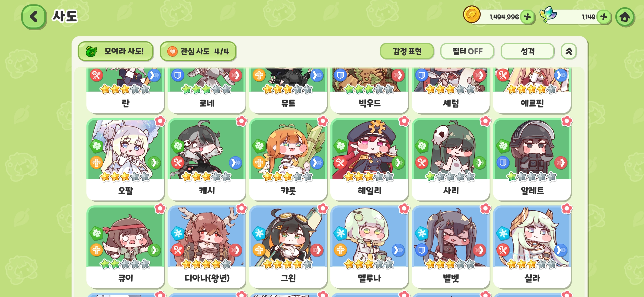Viewport: 644px width, 297px height.
Task: Add crystal currency with the plus icon
Action: pyautogui.click(x=604, y=17)
